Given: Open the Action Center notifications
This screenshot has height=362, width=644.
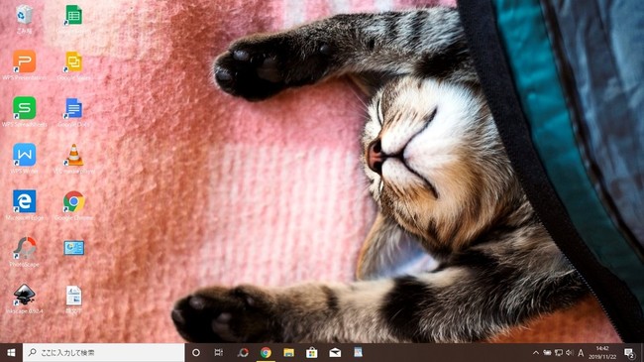Looking at the screenshot, I should tap(629, 352).
